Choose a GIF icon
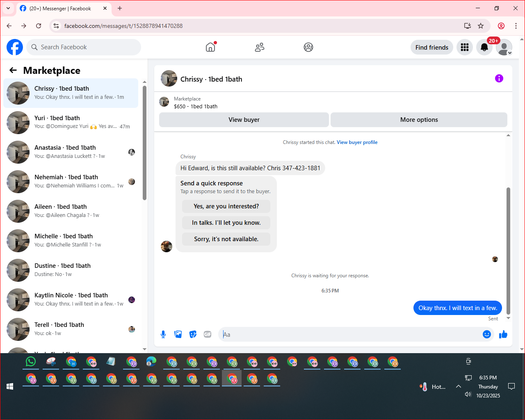The width and height of the screenshot is (525, 420). point(208,334)
